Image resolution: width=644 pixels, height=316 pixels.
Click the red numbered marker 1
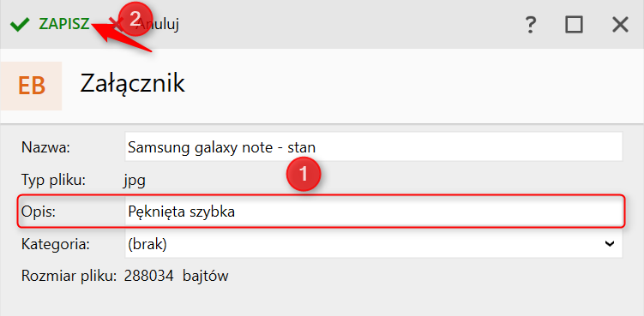[x=303, y=175]
